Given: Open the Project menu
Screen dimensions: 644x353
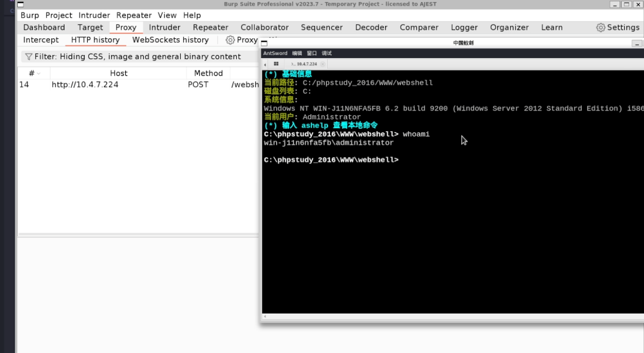Looking at the screenshot, I should (59, 15).
